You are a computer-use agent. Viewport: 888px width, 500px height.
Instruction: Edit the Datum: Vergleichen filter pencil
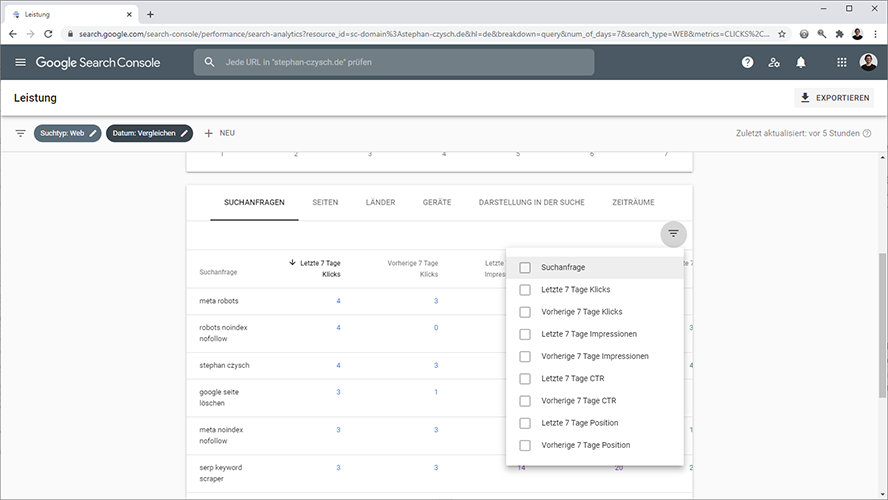coord(184,134)
